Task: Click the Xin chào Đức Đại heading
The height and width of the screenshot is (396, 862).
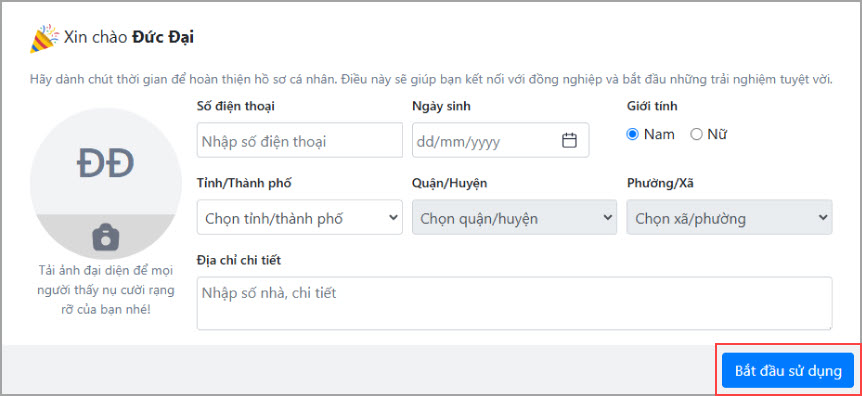Action: [129, 38]
